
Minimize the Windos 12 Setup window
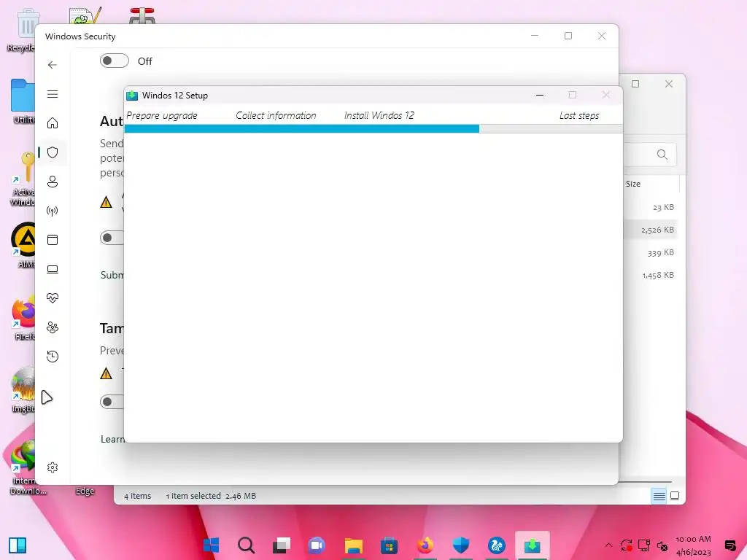pos(539,96)
